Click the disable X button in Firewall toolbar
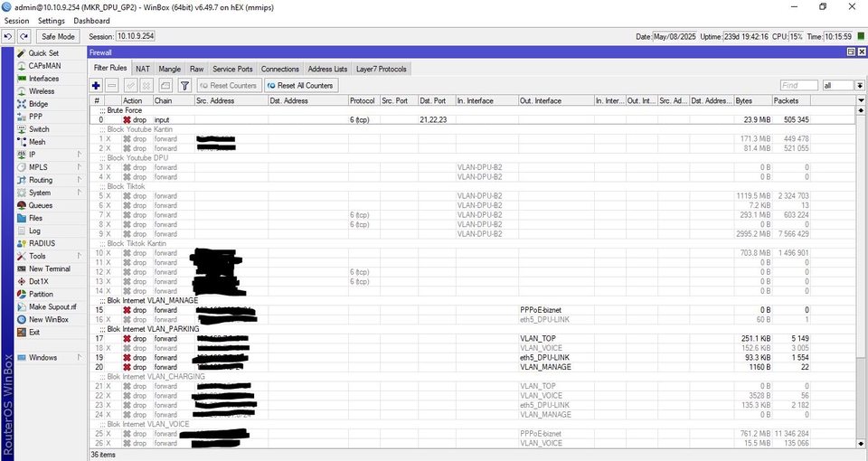Image resolution: width=868 pixels, height=461 pixels. click(x=146, y=85)
